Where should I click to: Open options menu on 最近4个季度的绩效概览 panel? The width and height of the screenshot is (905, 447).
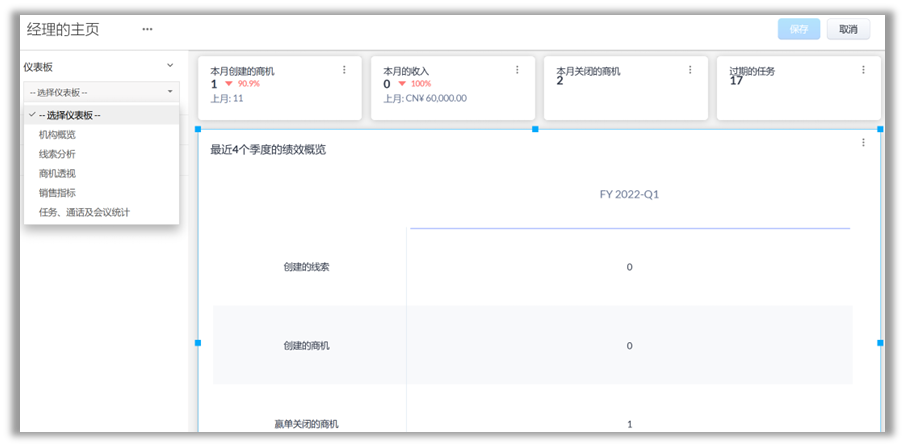[863, 143]
